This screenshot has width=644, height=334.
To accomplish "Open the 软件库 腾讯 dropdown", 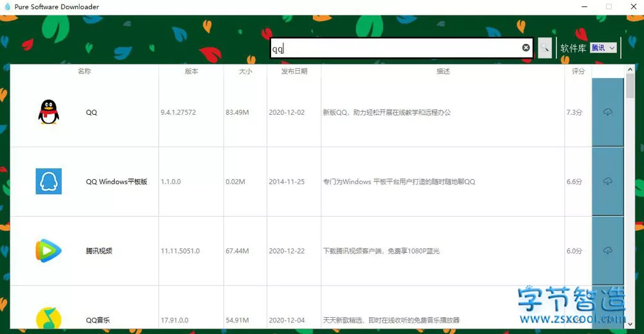I will [603, 48].
